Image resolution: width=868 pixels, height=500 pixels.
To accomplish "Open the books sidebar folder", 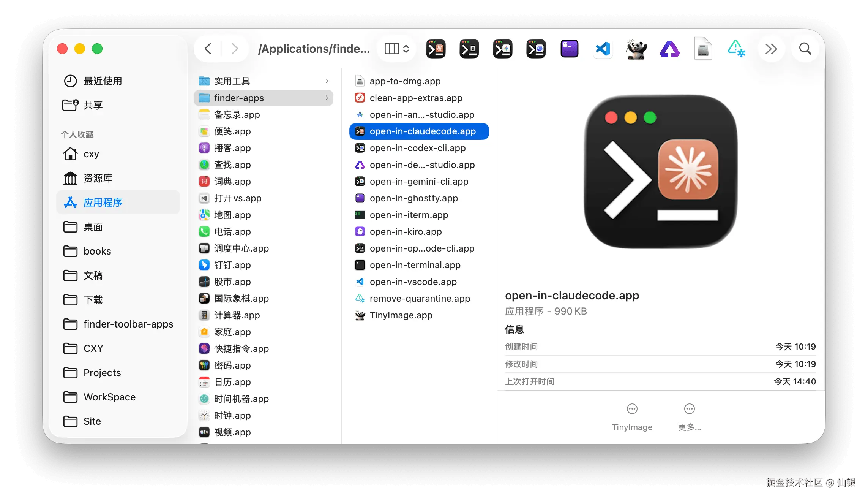I will click(118, 251).
